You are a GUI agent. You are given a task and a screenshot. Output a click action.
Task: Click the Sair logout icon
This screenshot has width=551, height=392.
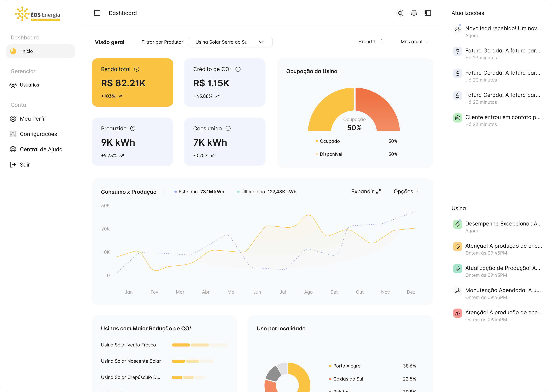pos(13,165)
